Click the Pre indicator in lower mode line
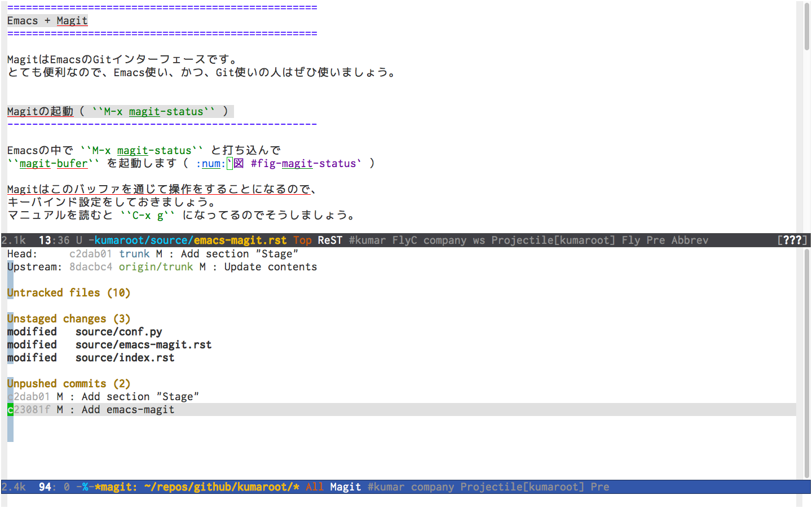Image resolution: width=812 pixels, height=508 pixels. pyautogui.click(x=600, y=487)
